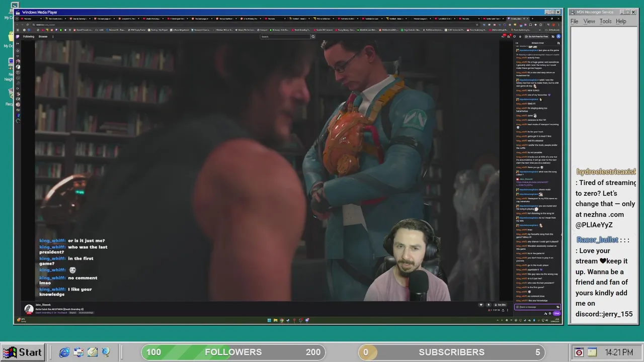
Task: Open the View menu in MSN Messenger
Action: point(589,22)
